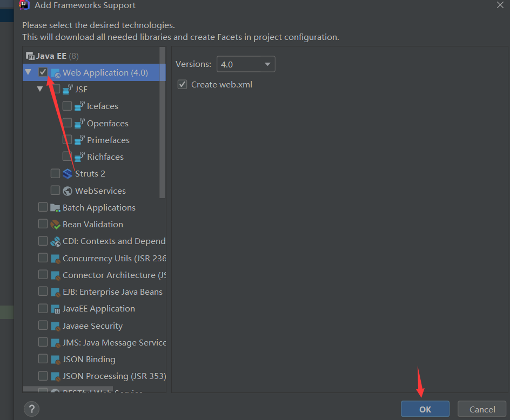Tick the Struts 2 checkbox
510x420 pixels.
click(55, 173)
